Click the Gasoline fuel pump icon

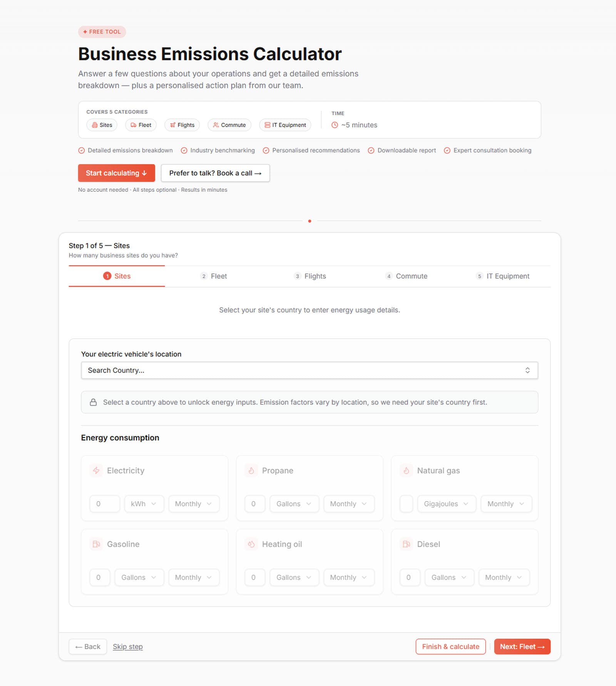[x=96, y=544]
